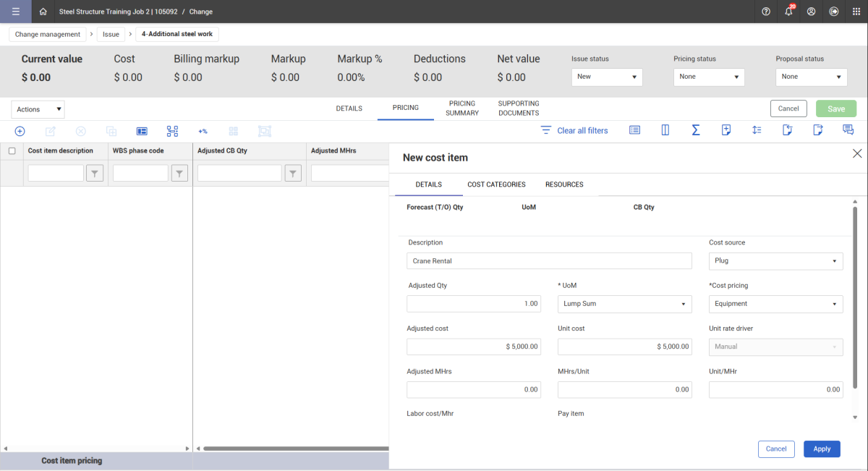Click the sigma totals icon

tap(695, 130)
